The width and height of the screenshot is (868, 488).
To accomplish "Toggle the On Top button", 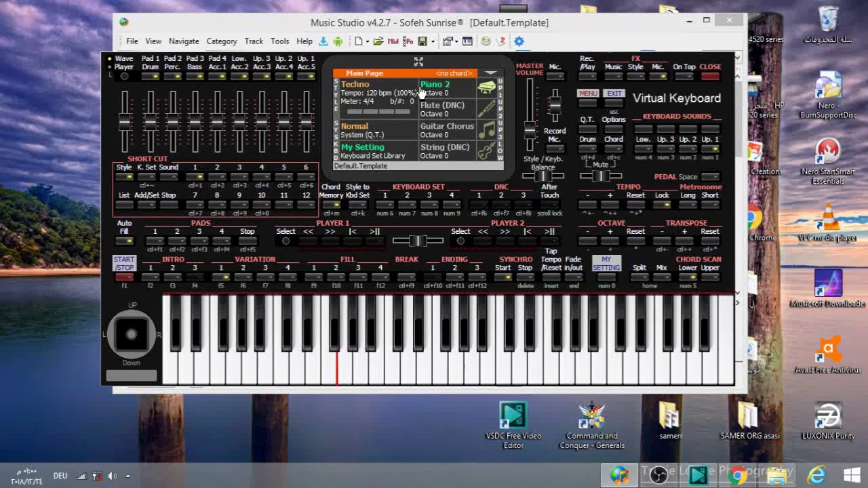I will 684,77.
